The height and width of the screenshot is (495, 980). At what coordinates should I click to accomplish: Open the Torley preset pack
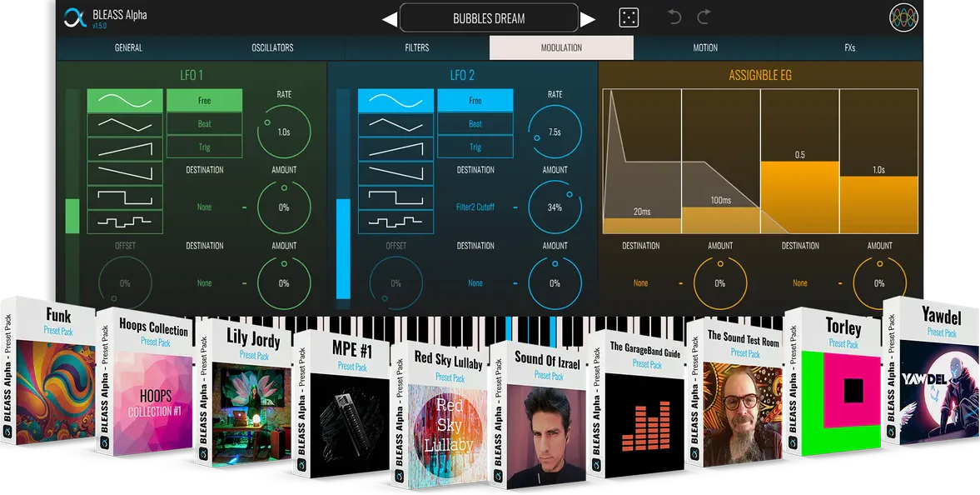point(833,382)
